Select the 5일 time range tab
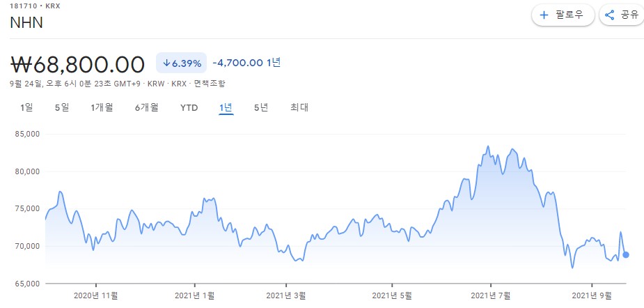644x308 pixels. click(x=62, y=108)
